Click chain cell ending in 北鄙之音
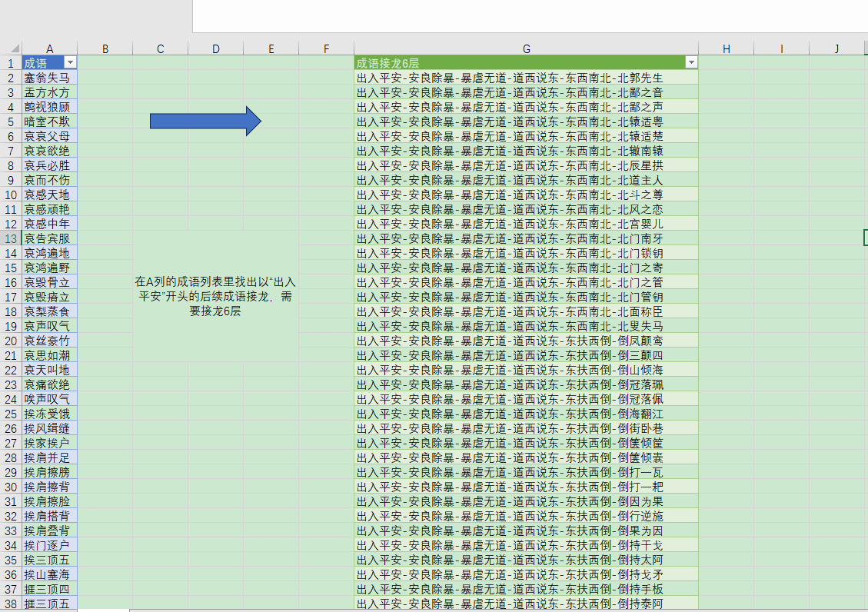This screenshot has width=868, height=612. [x=526, y=92]
